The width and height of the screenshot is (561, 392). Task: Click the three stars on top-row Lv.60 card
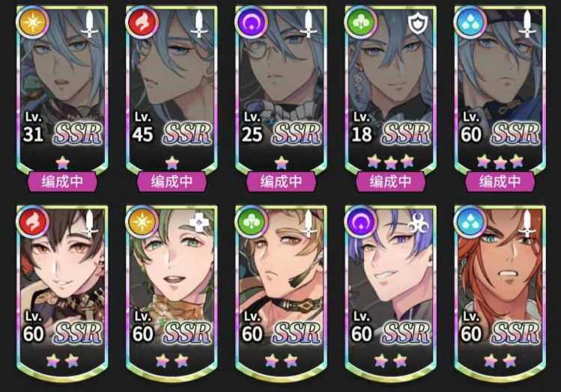(x=500, y=162)
